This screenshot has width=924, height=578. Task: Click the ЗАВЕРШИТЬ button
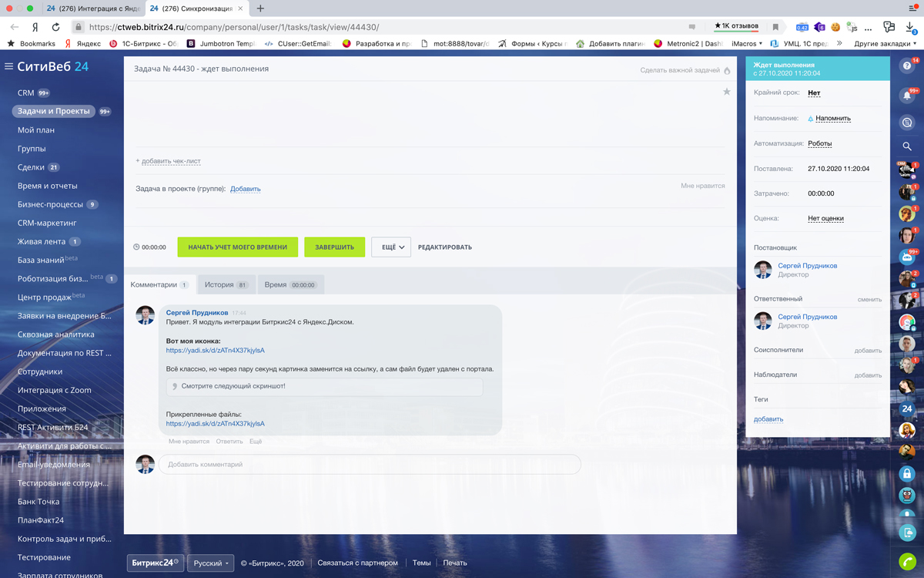(x=334, y=247)
